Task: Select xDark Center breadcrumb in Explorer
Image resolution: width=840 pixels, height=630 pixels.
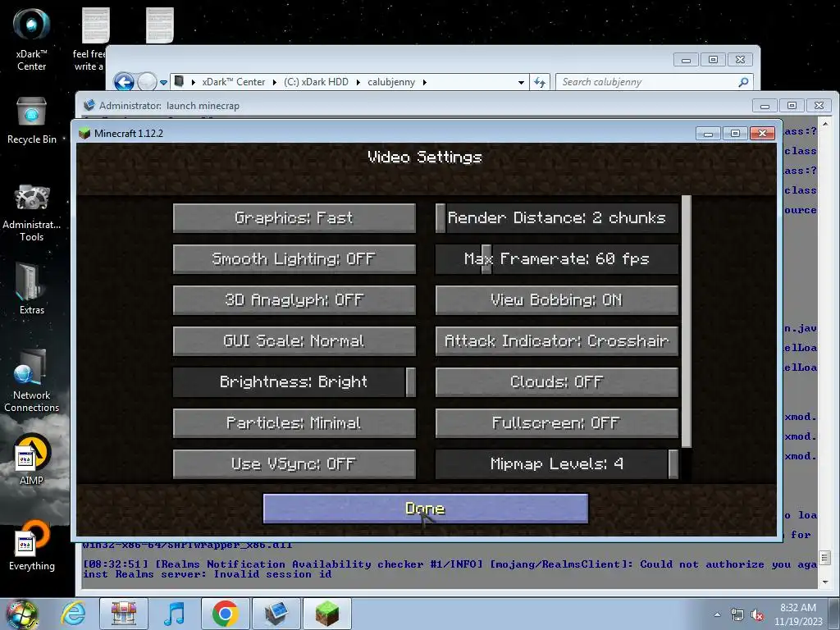Action: (234, 82)
